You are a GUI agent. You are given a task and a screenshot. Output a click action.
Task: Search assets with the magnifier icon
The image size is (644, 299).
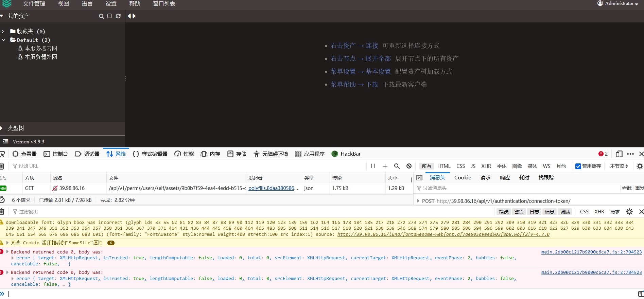pos(101,16)
